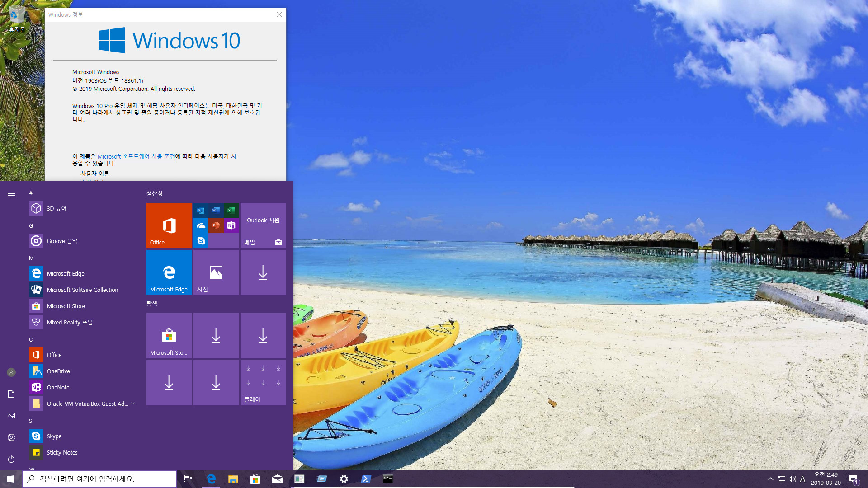Screen dimensions: 868x488
Task: Launch OneNote from the app list
Action: [x=81, y=387]
